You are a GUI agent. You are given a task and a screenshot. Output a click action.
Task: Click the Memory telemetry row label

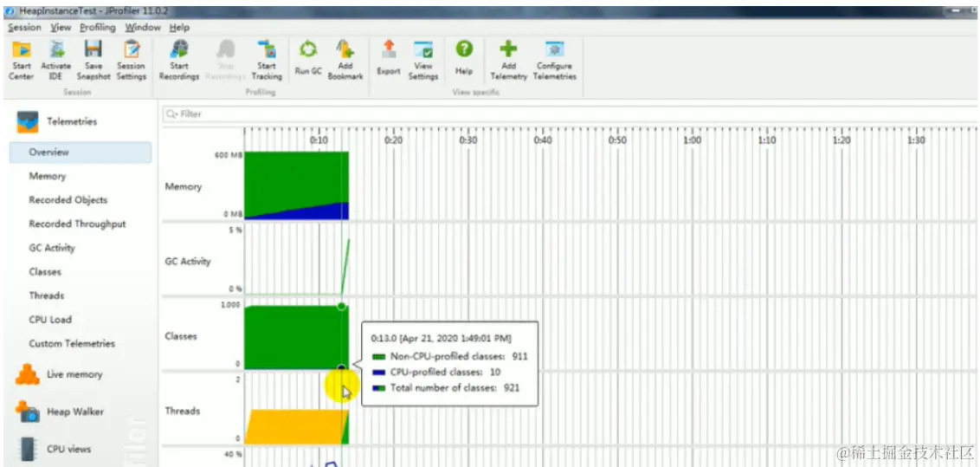[184, 187]
